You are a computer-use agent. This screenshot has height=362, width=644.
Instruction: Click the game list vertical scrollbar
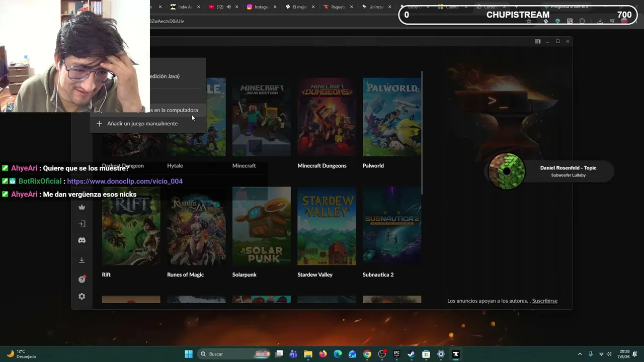422,133
